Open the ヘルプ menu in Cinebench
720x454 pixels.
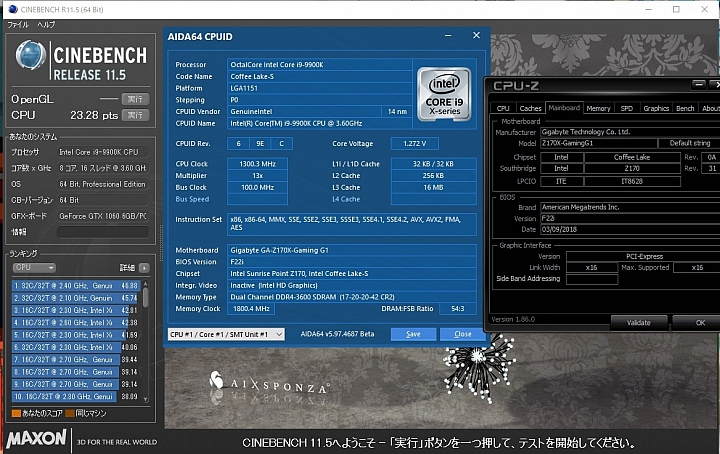[x=46, y=25]
